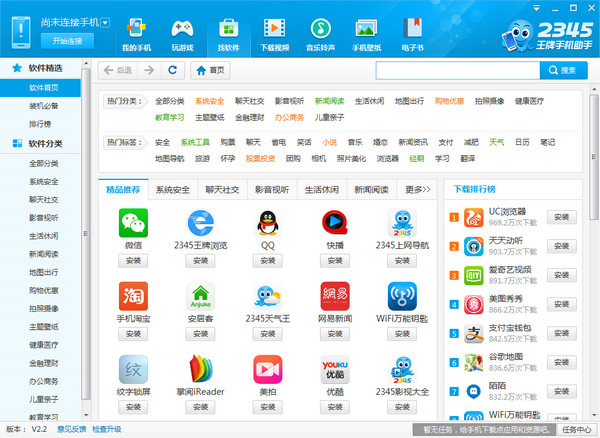
Task: Collapse the sidebar with splitter handle
Action: click(x=85, y=234)
